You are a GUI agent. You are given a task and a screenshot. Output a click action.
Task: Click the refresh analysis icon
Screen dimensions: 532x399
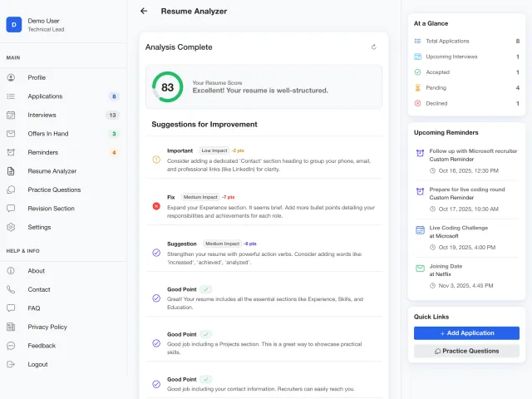[373, 47]
